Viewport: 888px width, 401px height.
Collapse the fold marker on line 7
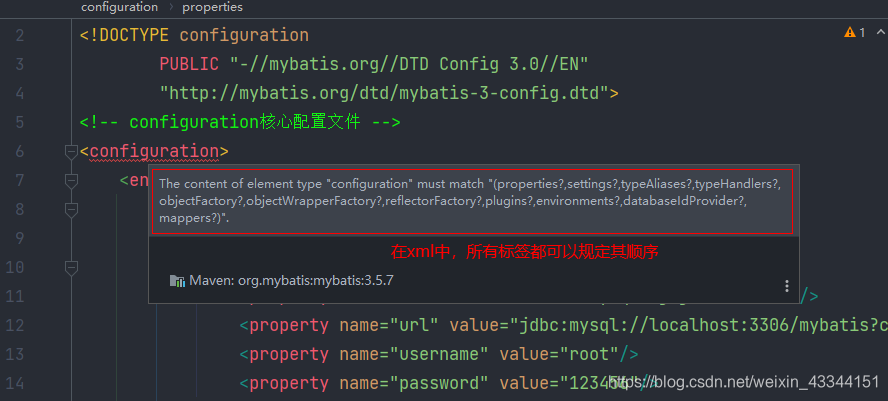point(71,181)
